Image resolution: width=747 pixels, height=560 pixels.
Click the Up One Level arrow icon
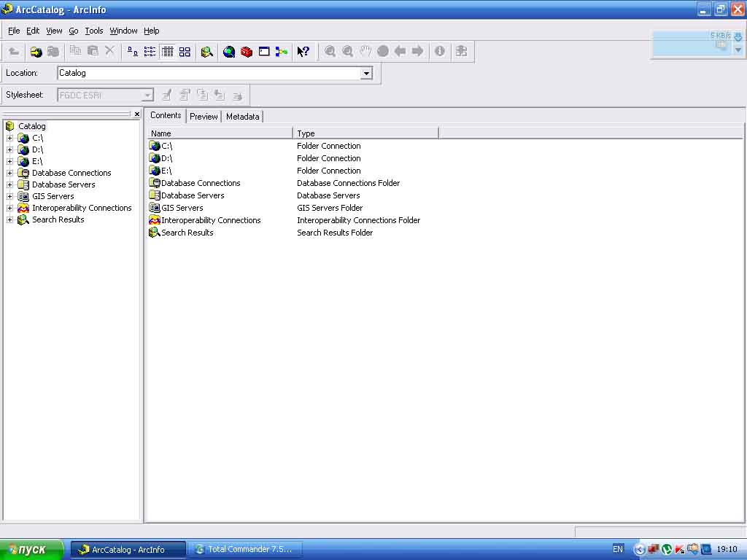coord(15,52)
